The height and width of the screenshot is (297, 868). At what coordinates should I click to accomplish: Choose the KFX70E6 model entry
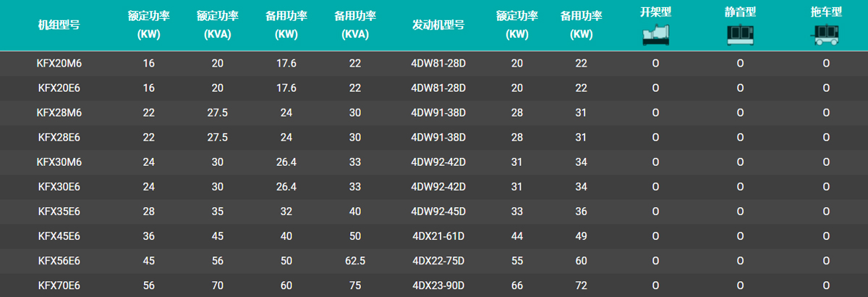[59, 285]
